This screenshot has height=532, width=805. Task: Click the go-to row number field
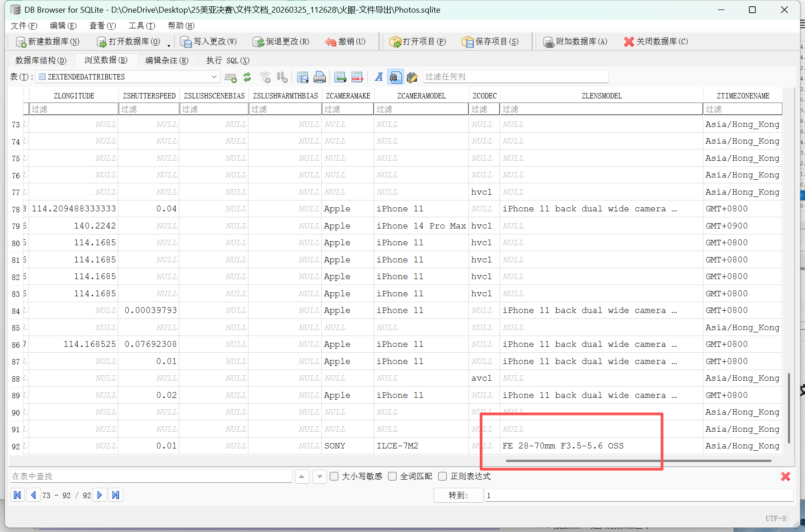click(x=639, y=495)
